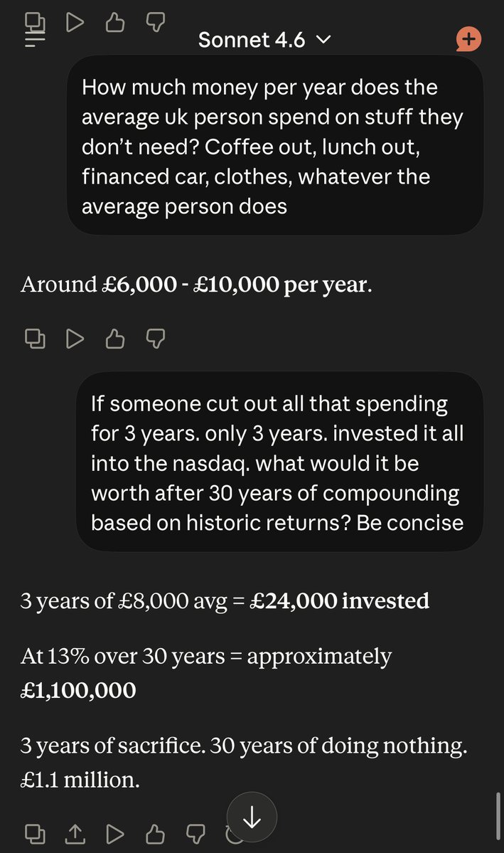This screenshot has height=853, width=504.
Task: Copy the £1.1 million response
Action: (x=35, y=832)
